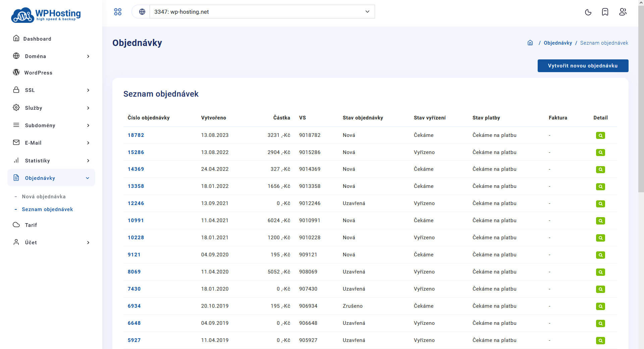Click the Číslo objednávky column header
644x349 pixels.
(x=149, y=118)
